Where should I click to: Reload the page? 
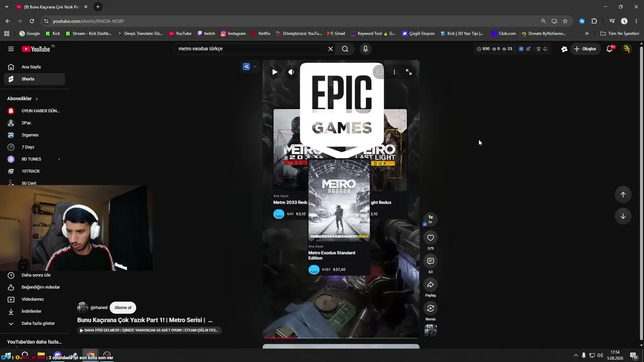click(32, 21)
